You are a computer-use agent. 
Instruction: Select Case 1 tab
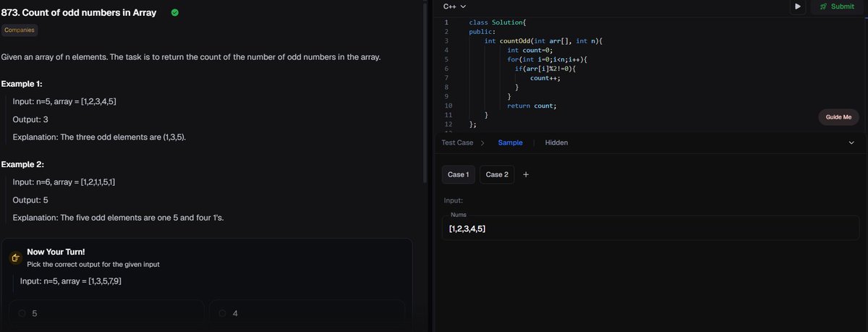(458, 174)
